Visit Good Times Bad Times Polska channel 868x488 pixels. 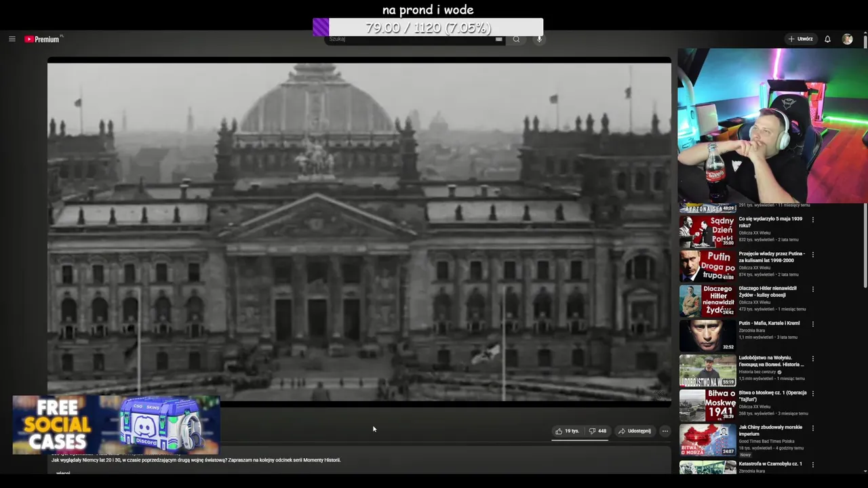766,441
